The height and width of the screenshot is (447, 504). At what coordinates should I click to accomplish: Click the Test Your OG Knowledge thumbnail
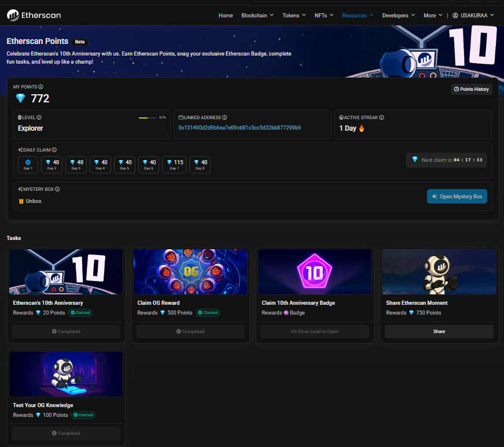pyautogui.click(x=66, y=374)
